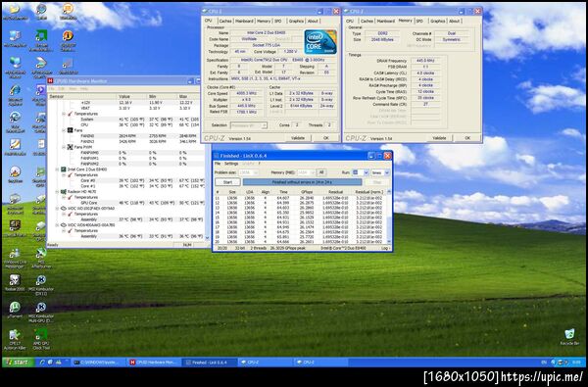588x387 pixels.
Task: Open the Help menu in HWMonitor
Action: click(x=84, y=89)
